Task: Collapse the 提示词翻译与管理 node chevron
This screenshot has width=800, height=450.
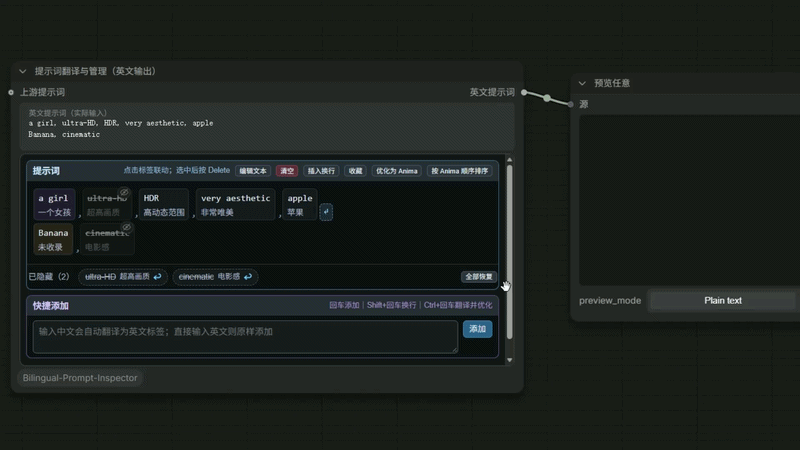Action: 22,71
